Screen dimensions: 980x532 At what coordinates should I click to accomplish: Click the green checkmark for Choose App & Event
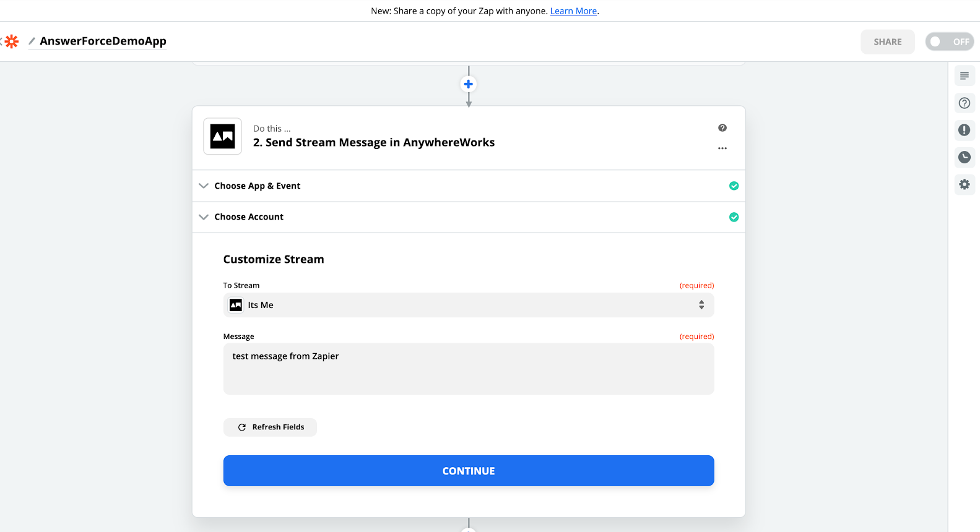tap(734, 186)
